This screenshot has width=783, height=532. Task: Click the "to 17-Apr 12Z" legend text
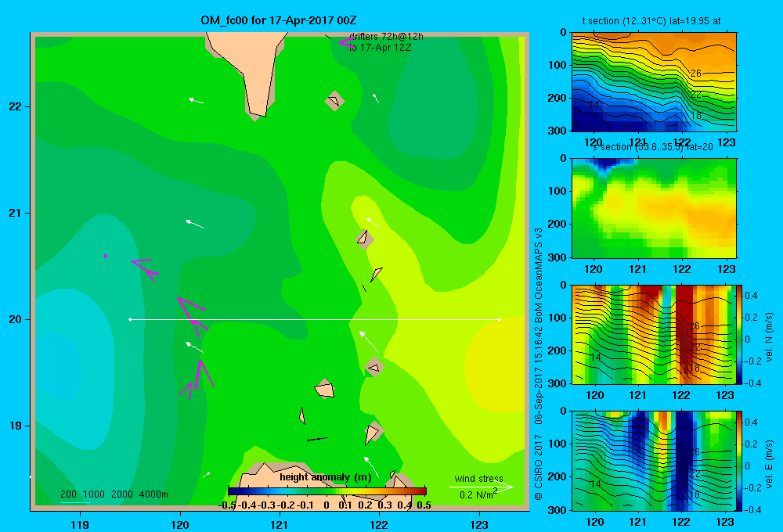pyautogui.click(x=380, y=48)
